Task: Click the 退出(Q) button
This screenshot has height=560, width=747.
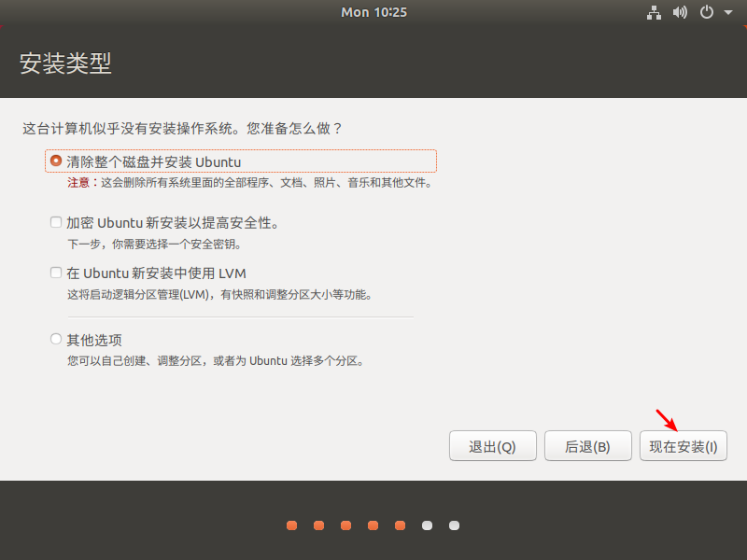Action: (493, 446)
